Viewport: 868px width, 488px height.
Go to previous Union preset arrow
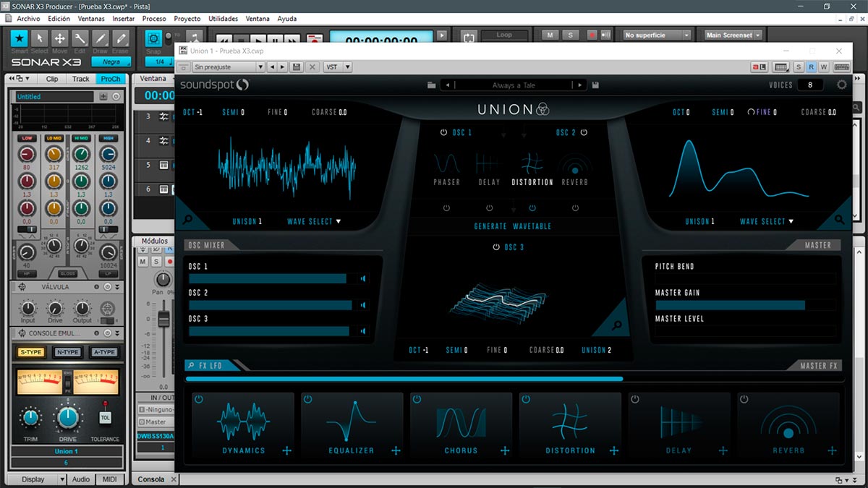tap(448, 85)
